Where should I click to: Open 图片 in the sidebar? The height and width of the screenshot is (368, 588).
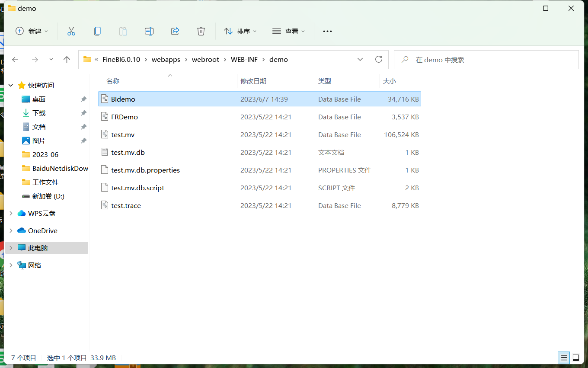pos(39,141)
